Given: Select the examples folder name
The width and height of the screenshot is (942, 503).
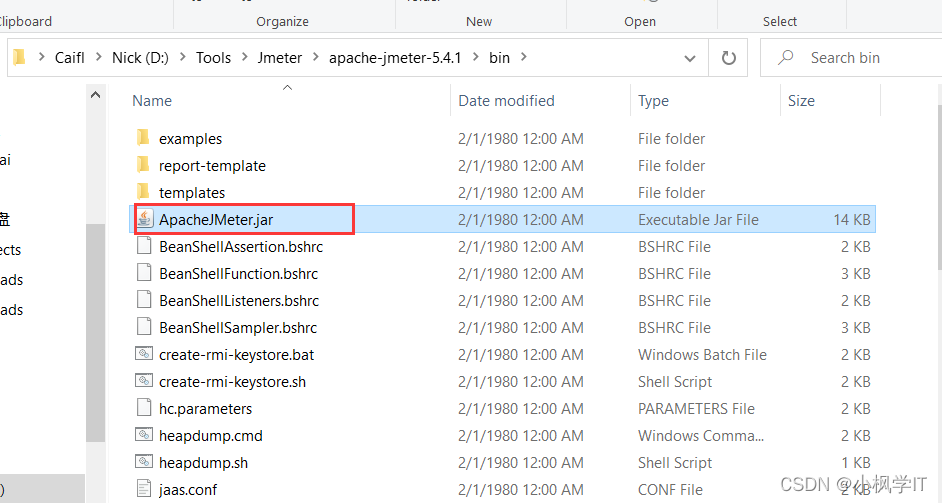Looking at the screenshot, I should (190, 139).
